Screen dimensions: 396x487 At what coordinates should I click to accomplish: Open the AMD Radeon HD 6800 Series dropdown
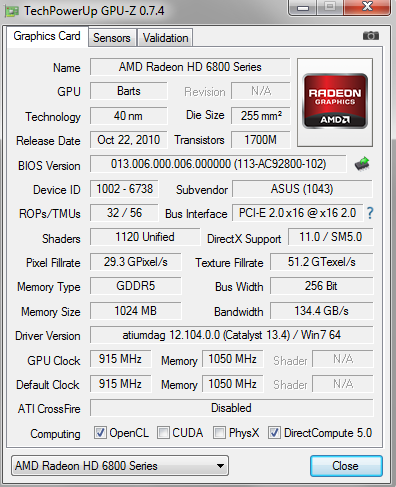120,465
